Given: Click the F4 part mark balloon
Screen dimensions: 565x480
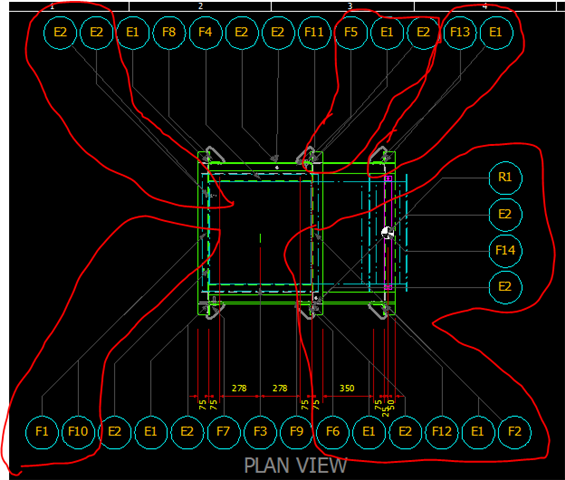Looking at the screenshot, I should [205, 32].
